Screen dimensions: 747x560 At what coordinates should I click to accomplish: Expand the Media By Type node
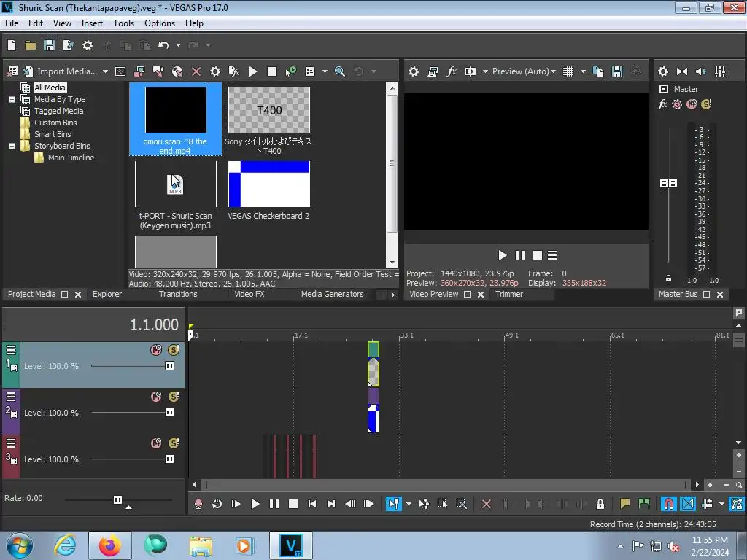click(12, 99)
